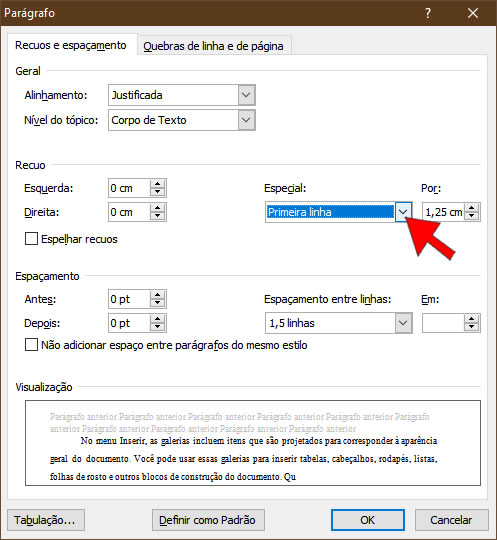Confirm with the OK button
This screenshot has width=497, height=540.
[x=367, y=520]
